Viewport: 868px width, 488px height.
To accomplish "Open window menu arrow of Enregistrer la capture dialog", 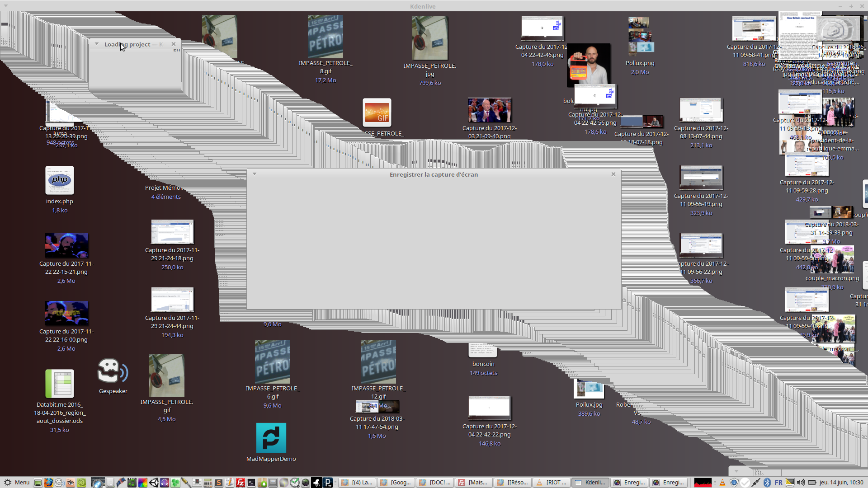I will [255, 174].
